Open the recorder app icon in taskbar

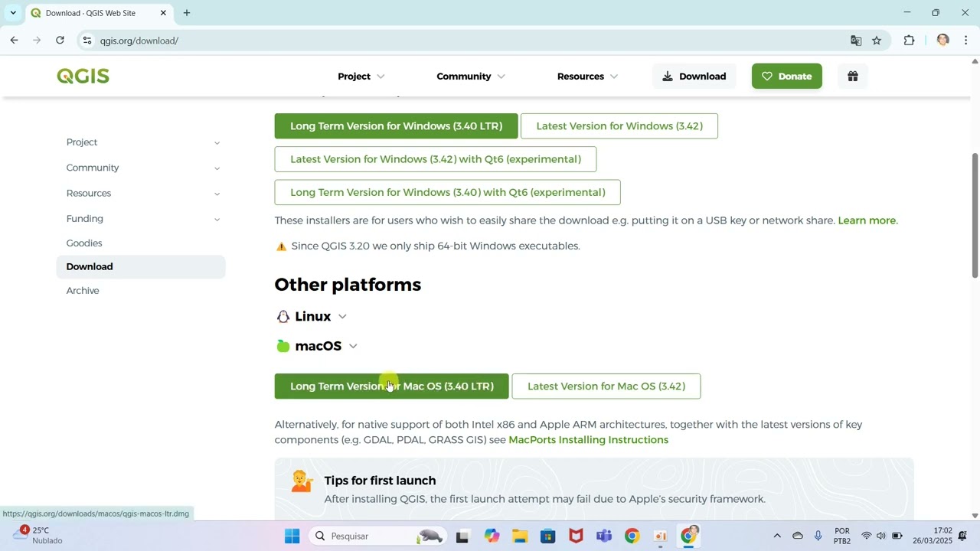(661, 536)
